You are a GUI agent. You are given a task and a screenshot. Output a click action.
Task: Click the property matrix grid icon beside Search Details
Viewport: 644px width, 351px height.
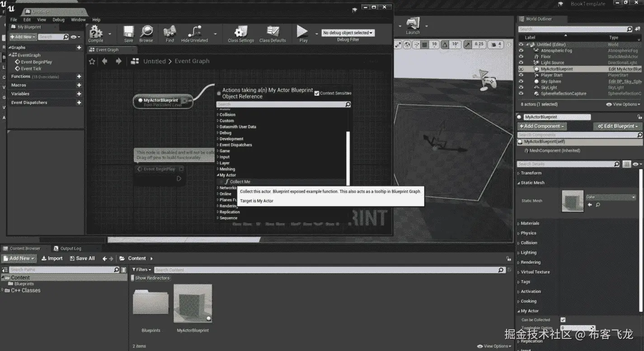pos(627,164)
